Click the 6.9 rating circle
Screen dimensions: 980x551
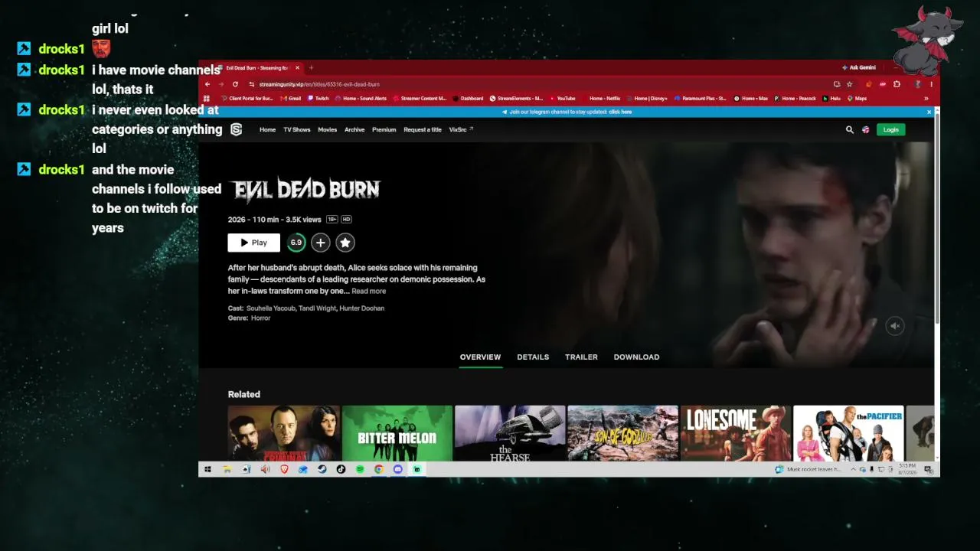(296, 243)
